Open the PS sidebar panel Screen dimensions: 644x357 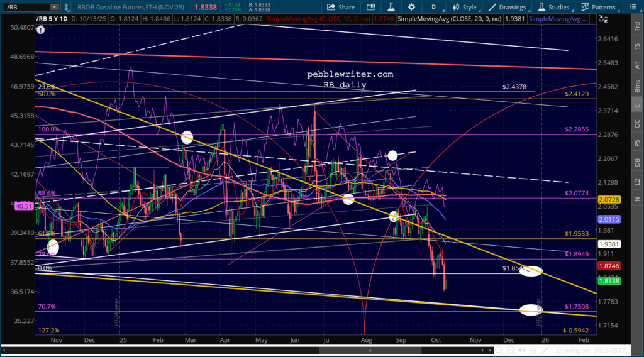click(637, 143)
